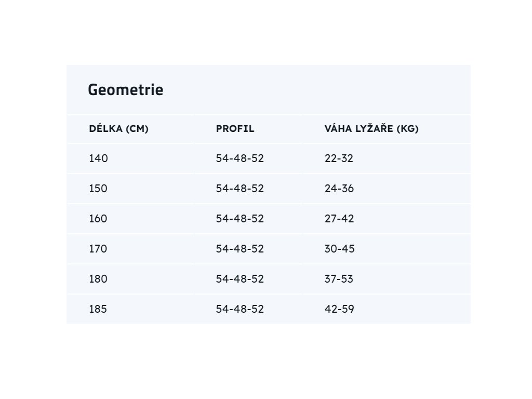
Task: Click the 140 length cell
Action: (99, 158)
